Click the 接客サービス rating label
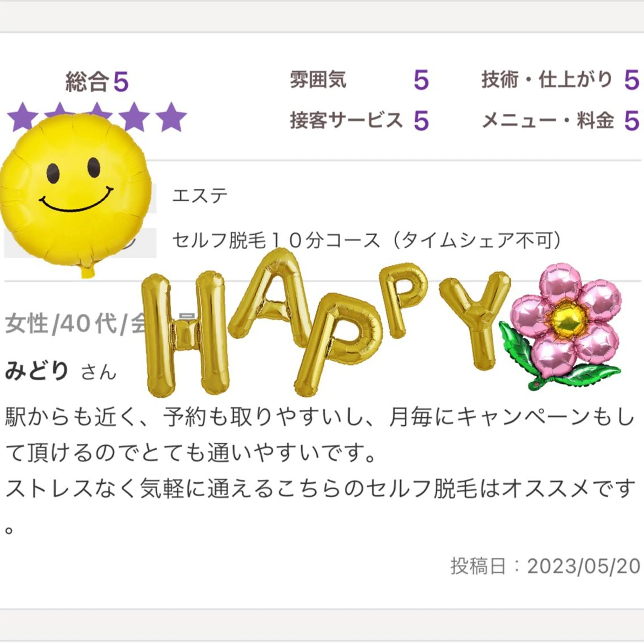The image size is (644, 644). 347,120
